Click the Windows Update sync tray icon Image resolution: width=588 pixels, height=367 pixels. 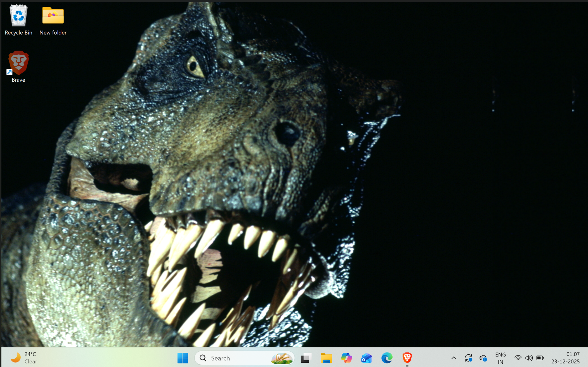pos(468,358)
